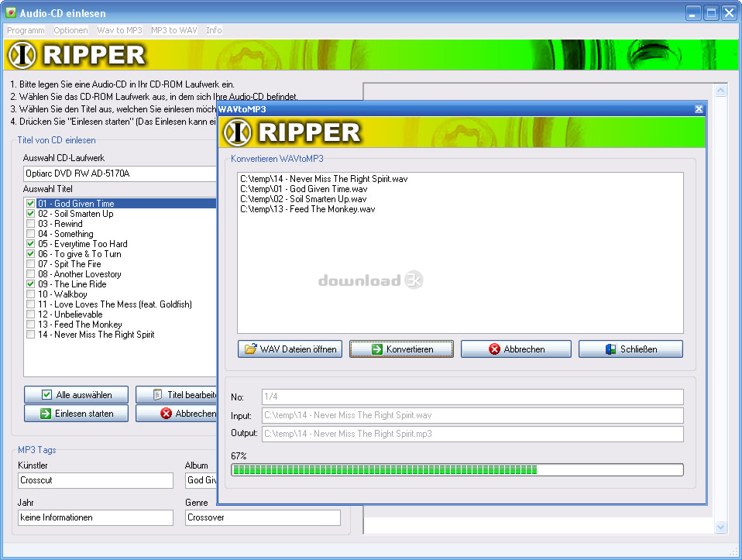Close the WAVtoMP3 dialog with X icon
742x560 pixels.
pos(699,109)
